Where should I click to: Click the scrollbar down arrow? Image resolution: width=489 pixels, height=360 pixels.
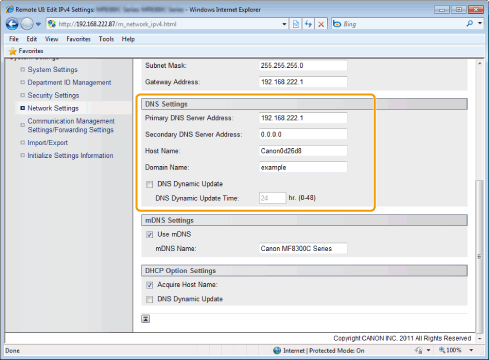pos(479,338)
